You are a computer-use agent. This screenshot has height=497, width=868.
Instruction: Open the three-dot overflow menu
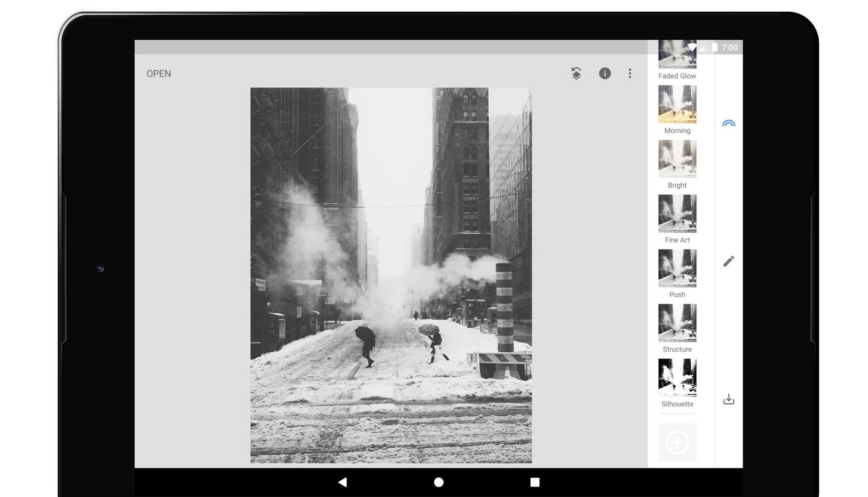(x=630, y=73)
